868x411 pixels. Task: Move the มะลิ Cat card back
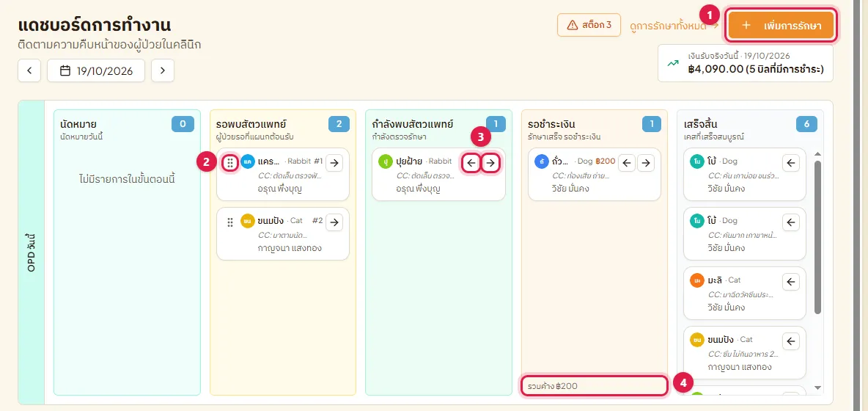[x=790, y=281]
